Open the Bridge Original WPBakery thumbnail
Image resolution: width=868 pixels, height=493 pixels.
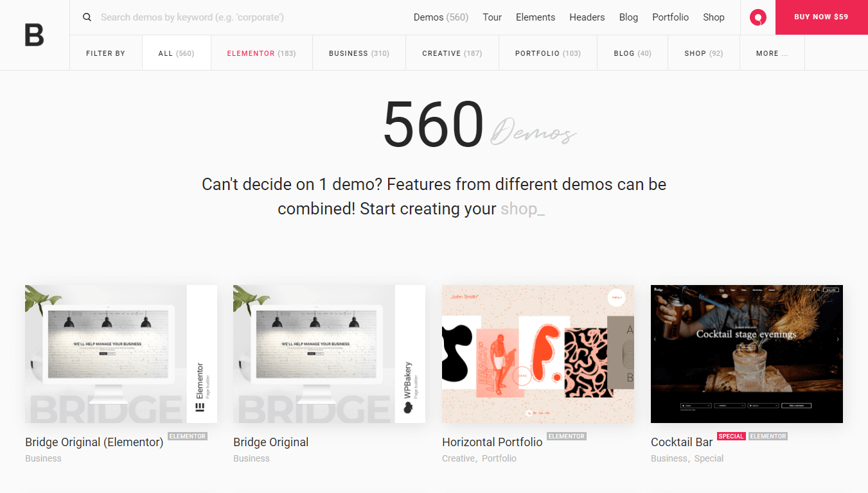pos(329,354)
